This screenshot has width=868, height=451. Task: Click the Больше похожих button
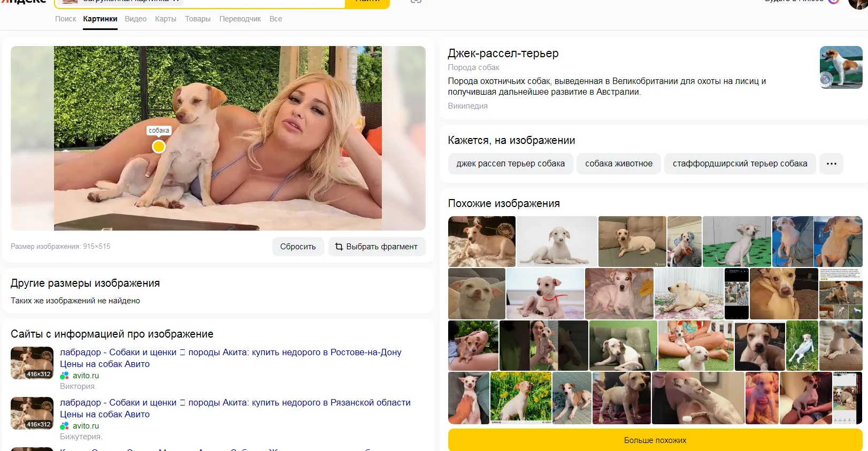click(x=655, y=440)
